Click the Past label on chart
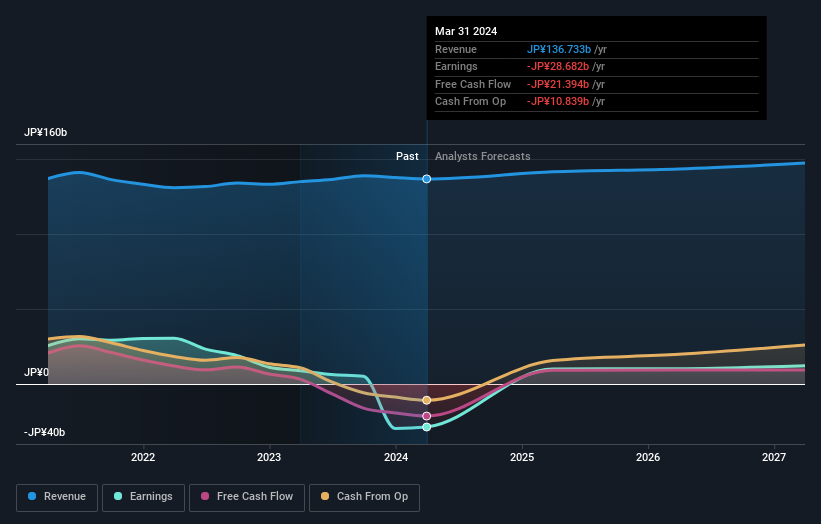Screen dimensions: 821x524 (407, 156)
